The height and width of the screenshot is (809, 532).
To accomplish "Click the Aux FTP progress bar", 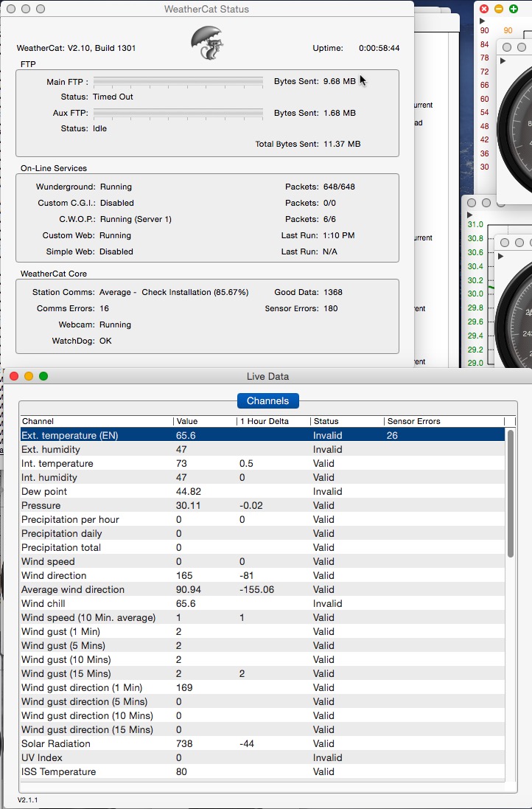I will (x=178, y=113).
